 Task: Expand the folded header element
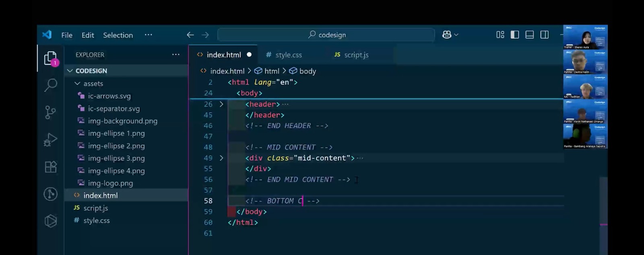tap(221, 104)
